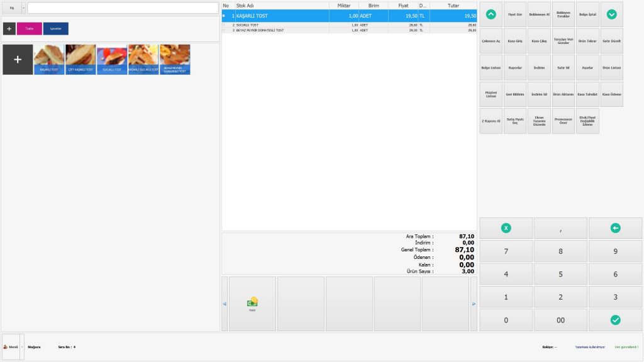This screenshot has width=644, height=362.
Task: Click the small plus add category button
Action: (9, 28)
